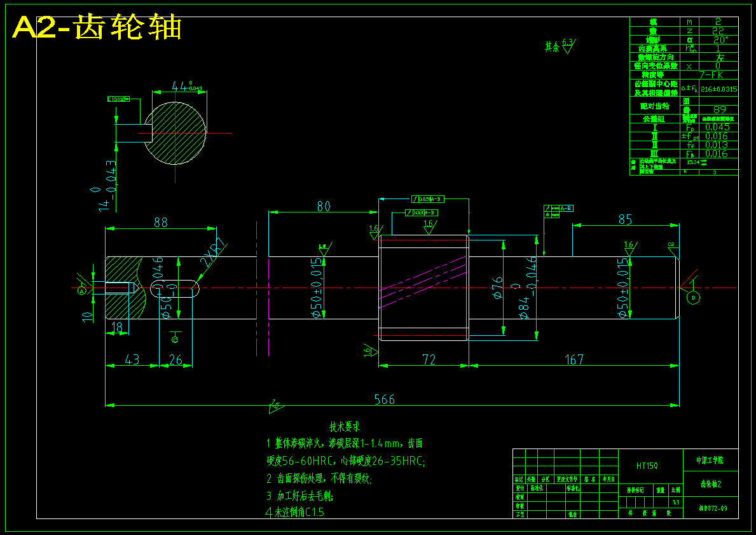This screenshot has width=756, height=535.
Task: Click the tooth count value 22
Action: pos(718,31)
